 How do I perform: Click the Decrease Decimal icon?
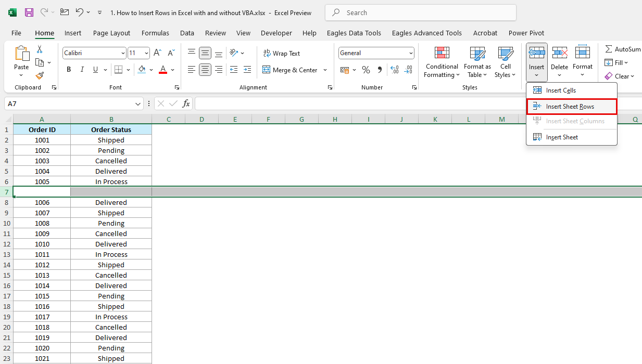click(408, 70)
